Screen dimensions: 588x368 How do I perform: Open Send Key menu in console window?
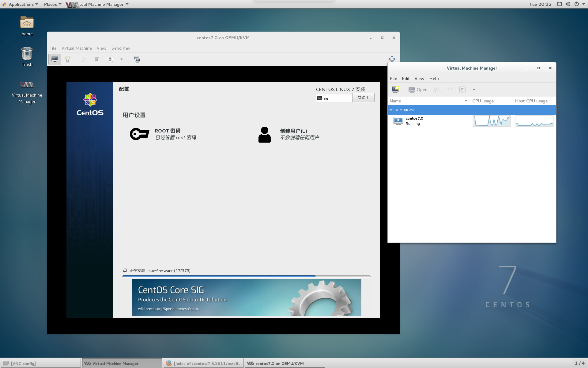click(x=121, y=48)
